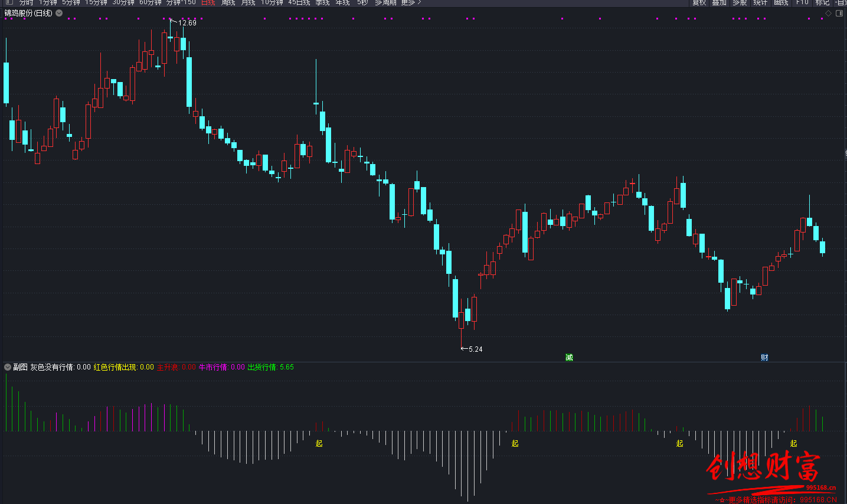Viewport: 847px width, 504px height.
Task: Select the 30分钟 period tab
Action: (x=123, y=2)
